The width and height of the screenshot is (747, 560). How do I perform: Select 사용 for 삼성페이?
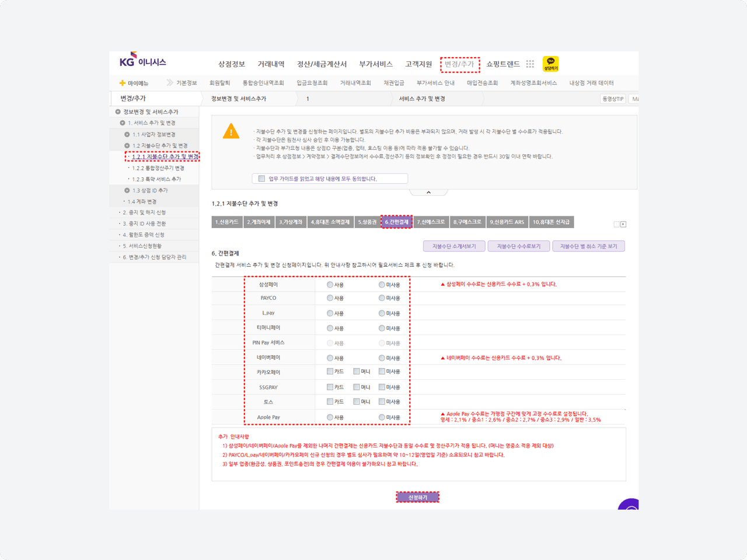point(330,285)
